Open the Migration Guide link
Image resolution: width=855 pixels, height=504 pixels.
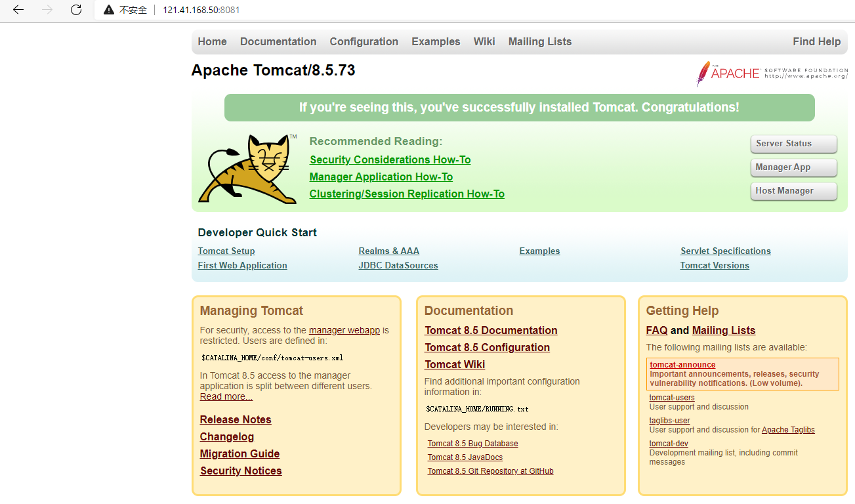click(x=240, y=454)
